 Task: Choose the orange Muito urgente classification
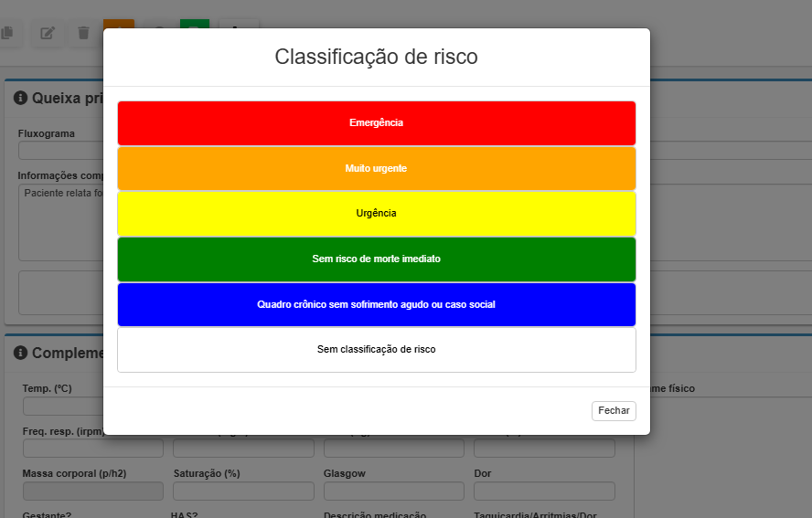click(376, 168)
